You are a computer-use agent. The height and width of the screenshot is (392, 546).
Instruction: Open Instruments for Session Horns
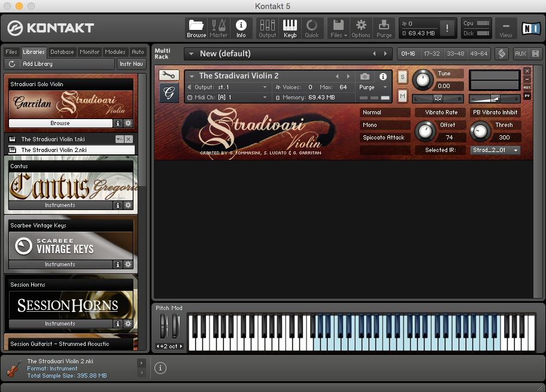click(60, 324)
